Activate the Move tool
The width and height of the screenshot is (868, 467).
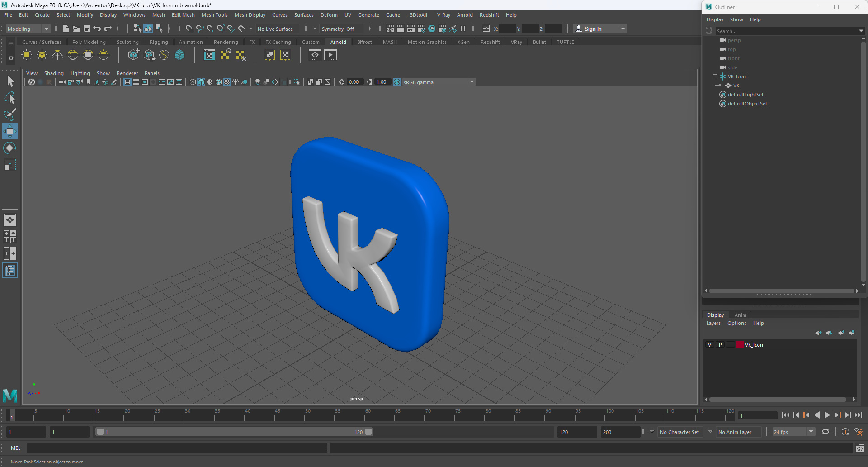coord(10,131)
